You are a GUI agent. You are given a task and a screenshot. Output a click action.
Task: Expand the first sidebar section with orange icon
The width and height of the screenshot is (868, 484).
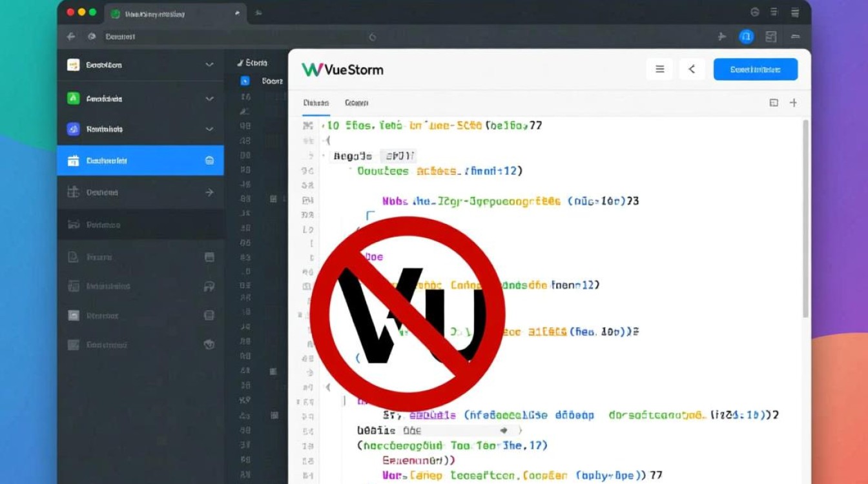tap(209, 65)
